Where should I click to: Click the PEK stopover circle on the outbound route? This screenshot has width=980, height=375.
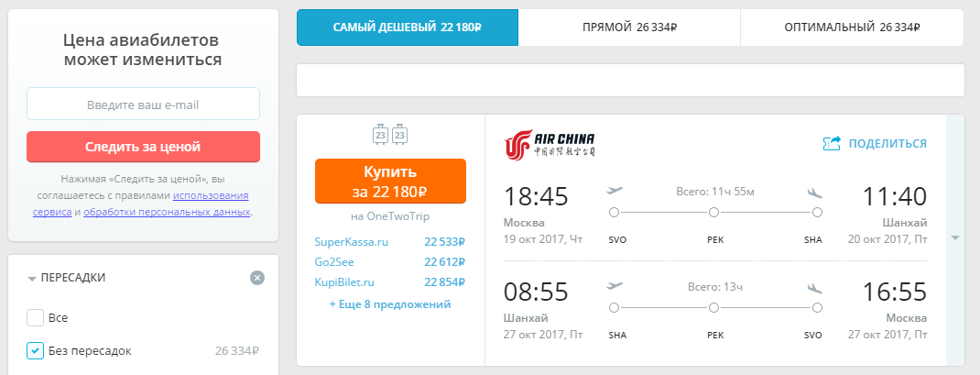click(x=713, y=213)
